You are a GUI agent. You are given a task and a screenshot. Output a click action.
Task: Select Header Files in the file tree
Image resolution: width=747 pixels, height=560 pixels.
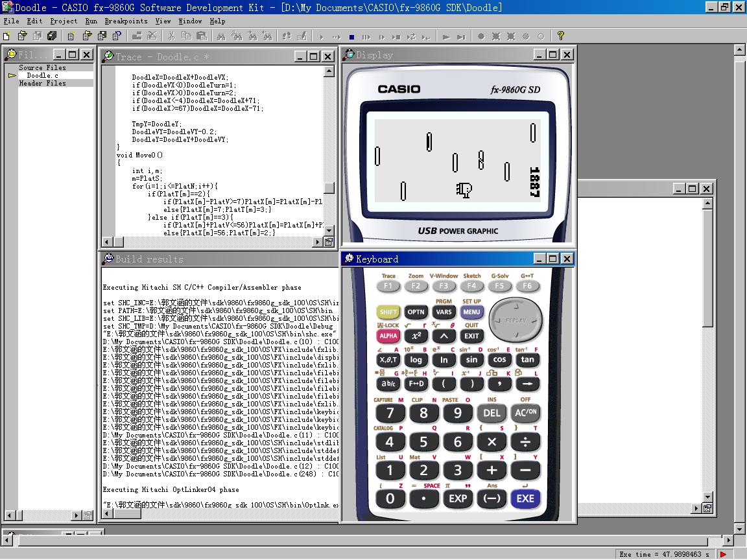(42, 83)
